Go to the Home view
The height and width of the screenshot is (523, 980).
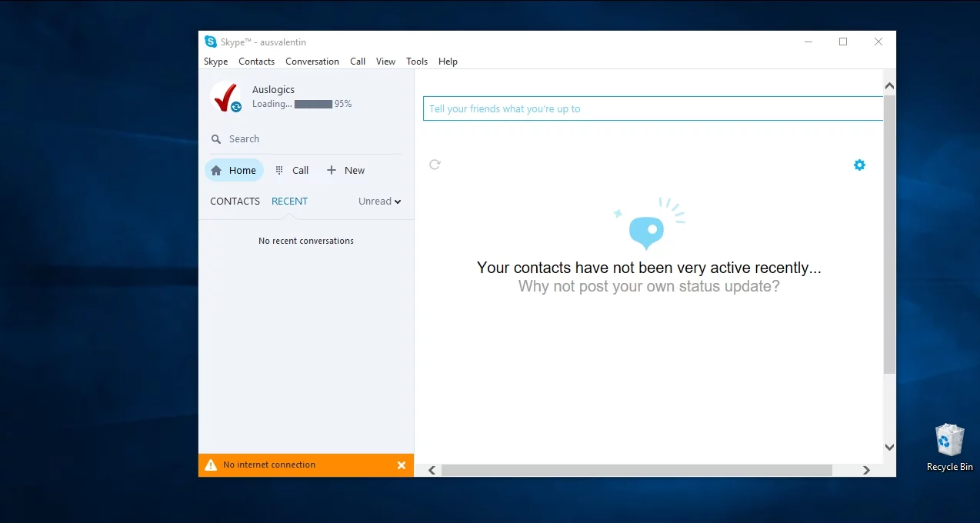click(234, 171)
